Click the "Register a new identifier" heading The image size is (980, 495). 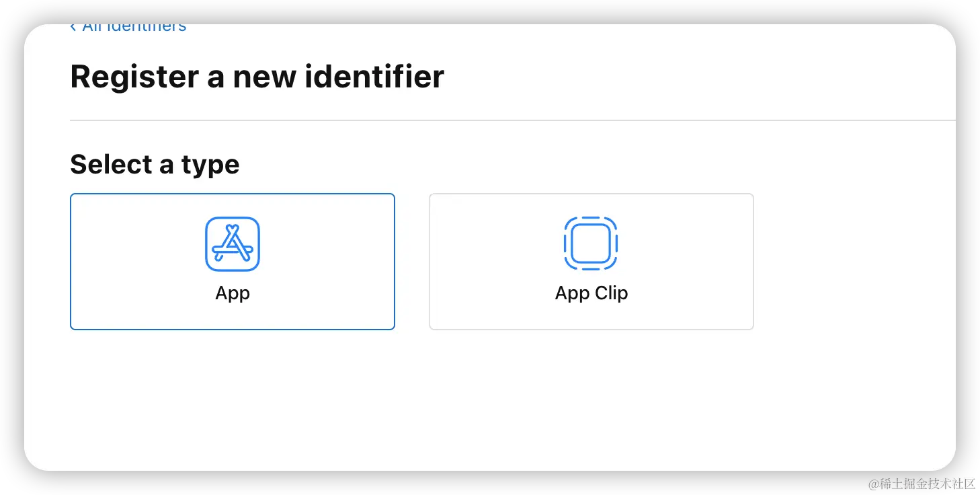pyautogui.click(x=257, y=77)
